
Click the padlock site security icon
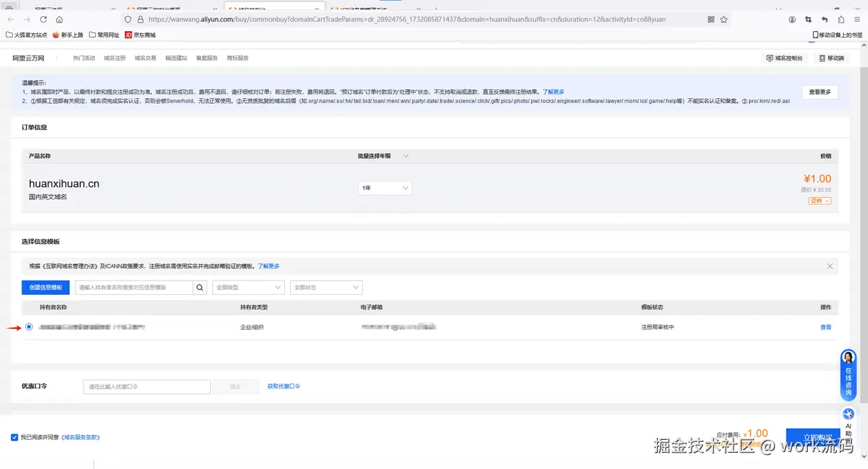pyautogui.click(x=140, y=20)
